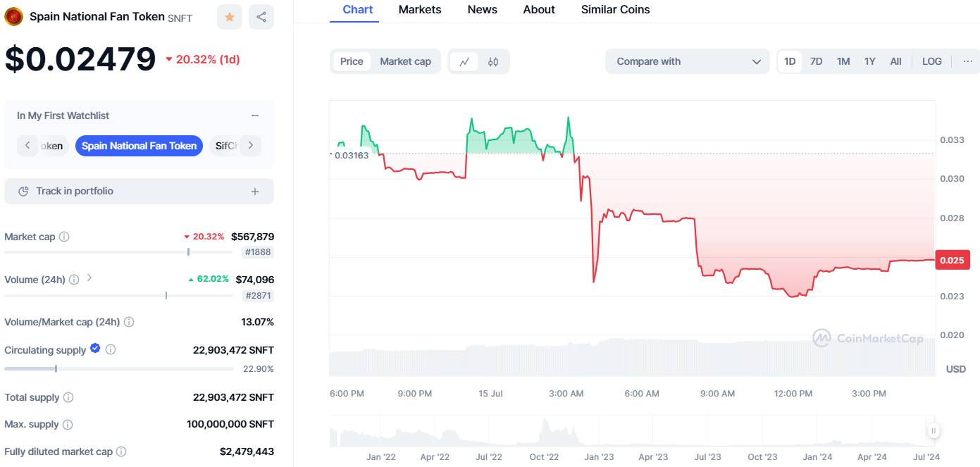Select Spain National Fan Token watchlist chip

[139, 146]
